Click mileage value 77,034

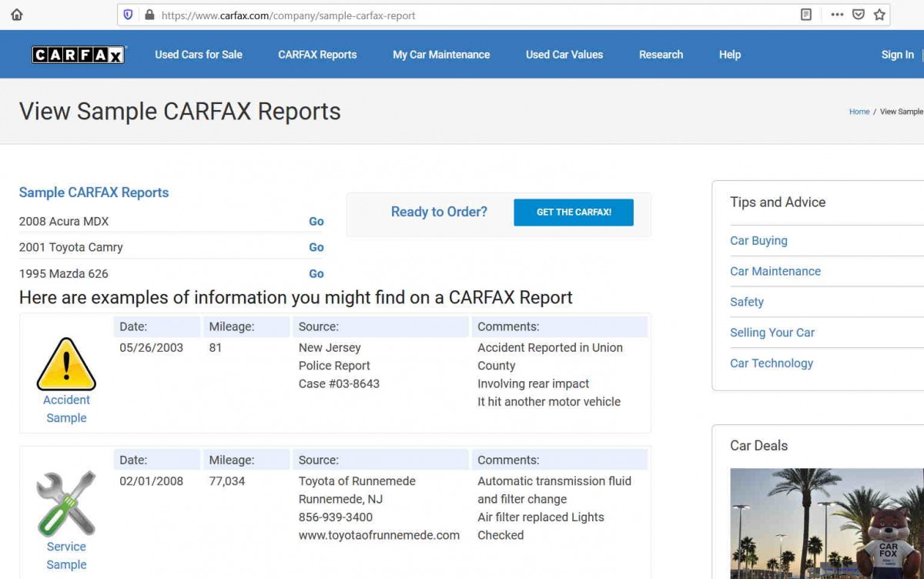point(227,481)
